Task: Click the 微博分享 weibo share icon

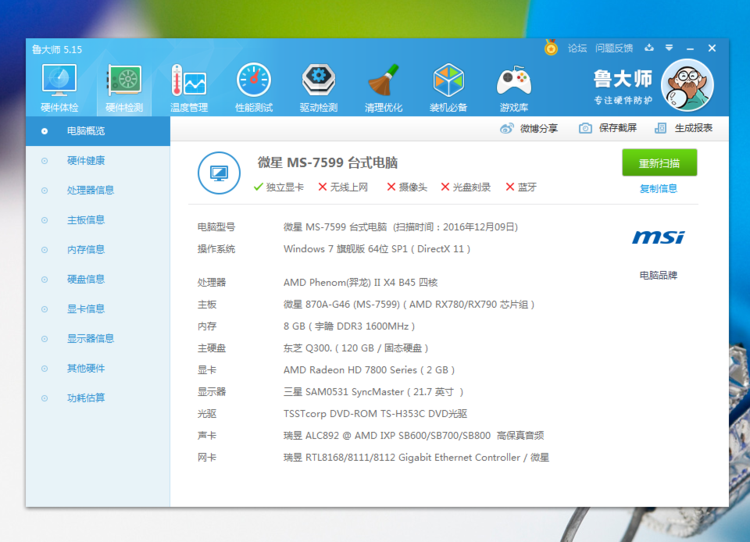Action: pos(507,128)
